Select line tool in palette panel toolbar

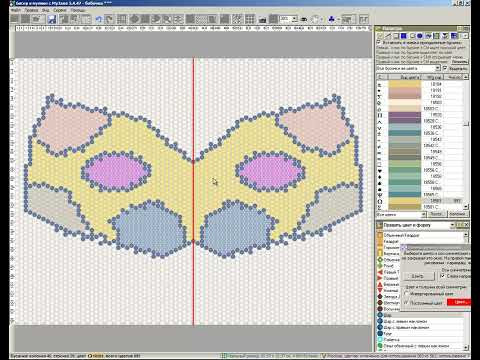pyautogui.click(x=388, y=36)
